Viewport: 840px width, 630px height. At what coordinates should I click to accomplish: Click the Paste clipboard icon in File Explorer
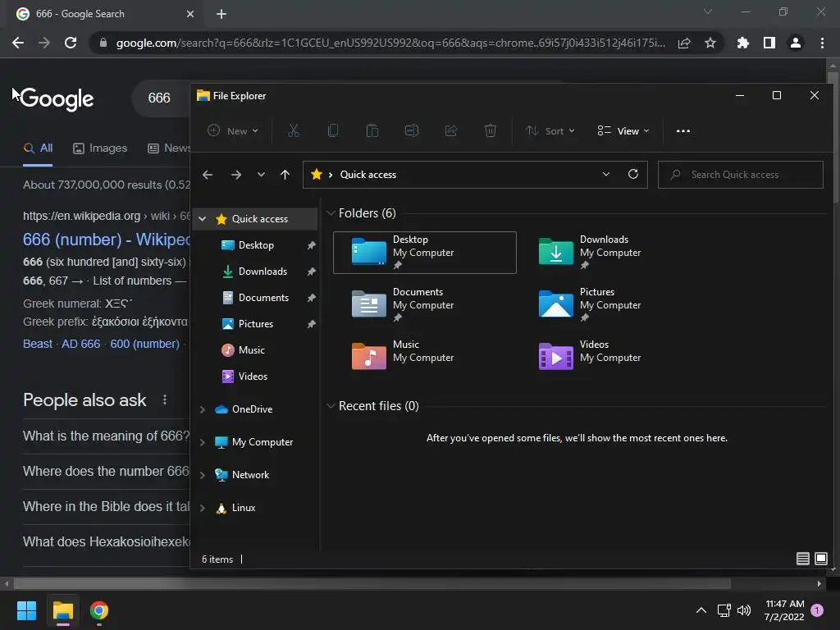coord(372,130)
